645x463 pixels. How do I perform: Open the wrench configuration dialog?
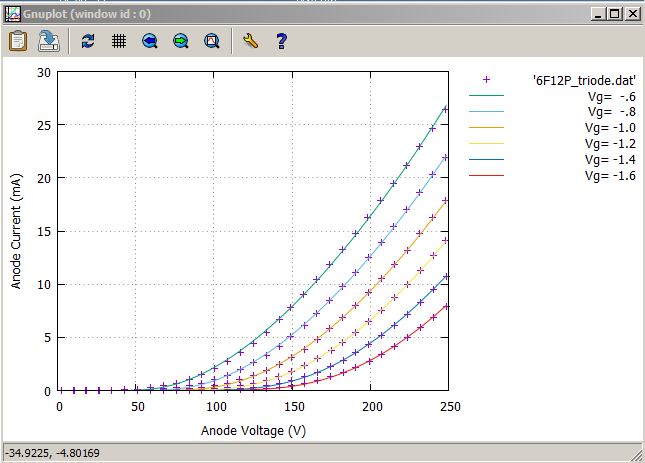(250, 41)
